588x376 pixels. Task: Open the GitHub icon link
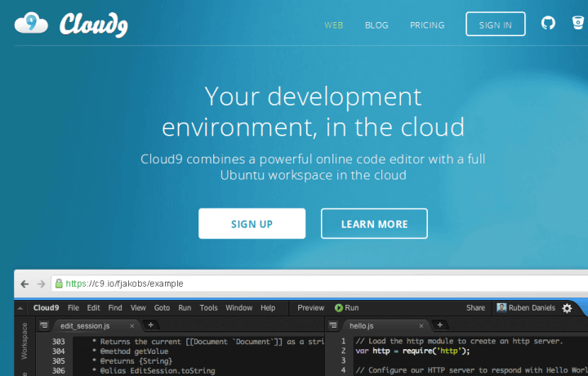tap(548, 23)
